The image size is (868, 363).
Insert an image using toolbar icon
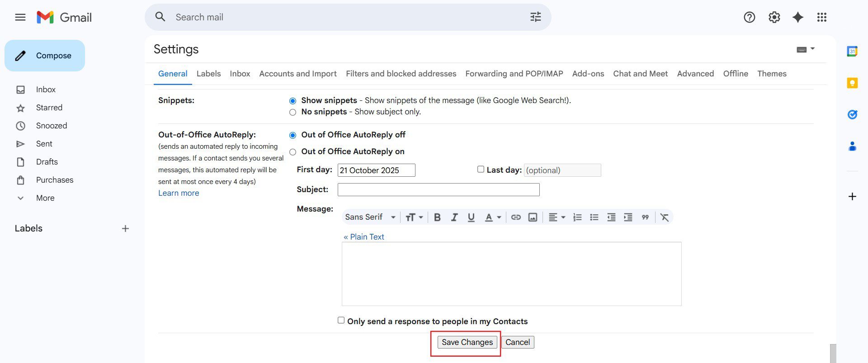click(533, 217)
